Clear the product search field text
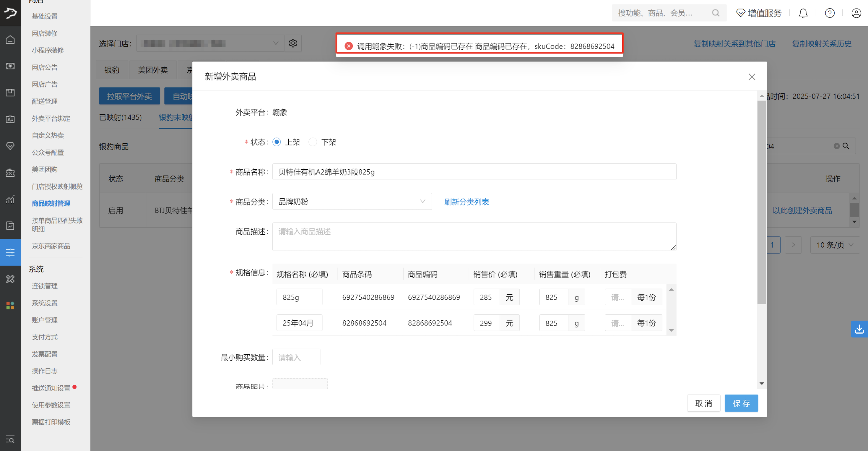The height and width of the screenshot is (451, 868). pos(836,146)
